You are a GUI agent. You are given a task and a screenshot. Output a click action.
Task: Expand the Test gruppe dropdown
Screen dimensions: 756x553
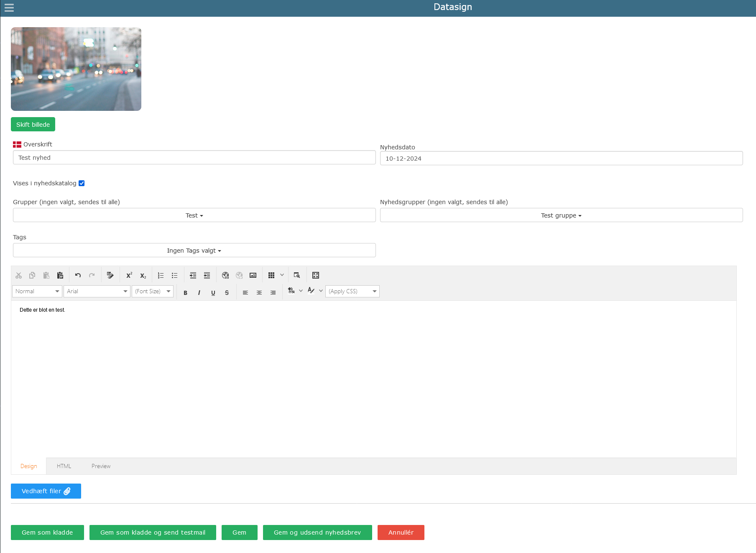(561, 215)
